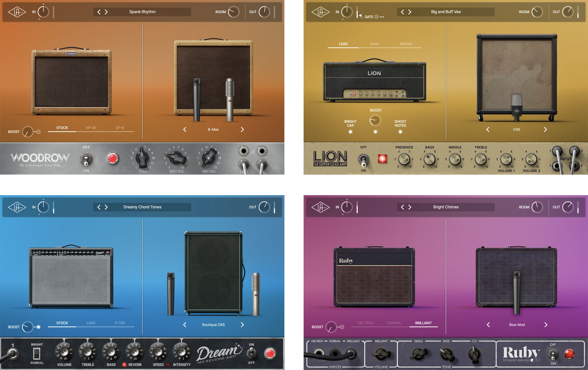
Task: Toggle the Lion BOOST on/off radio button
Action: (x=375, y=132)
